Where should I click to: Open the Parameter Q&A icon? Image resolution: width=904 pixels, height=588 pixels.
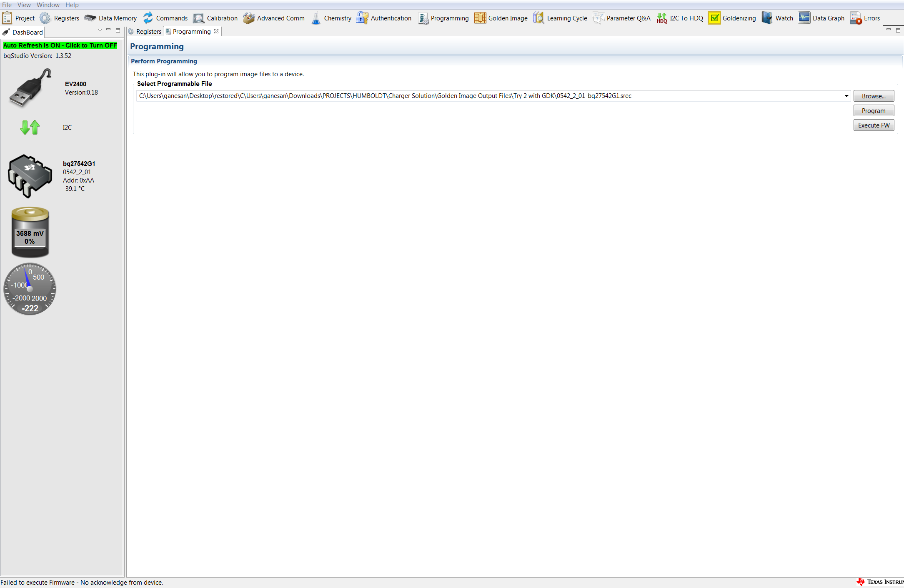point(598,18)
